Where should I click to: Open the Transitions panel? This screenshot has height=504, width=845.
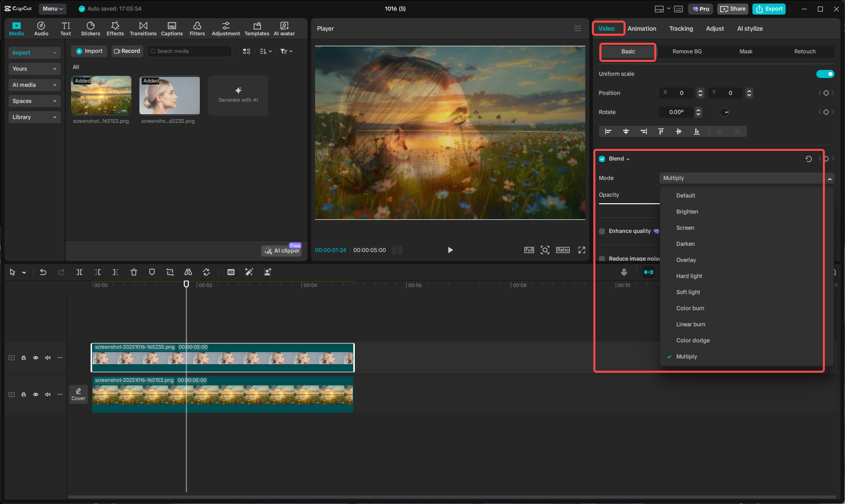(x=143, y=28)
